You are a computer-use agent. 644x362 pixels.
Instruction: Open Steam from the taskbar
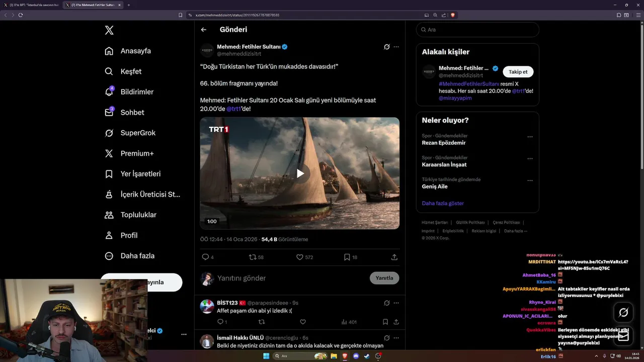coord(367,356)
